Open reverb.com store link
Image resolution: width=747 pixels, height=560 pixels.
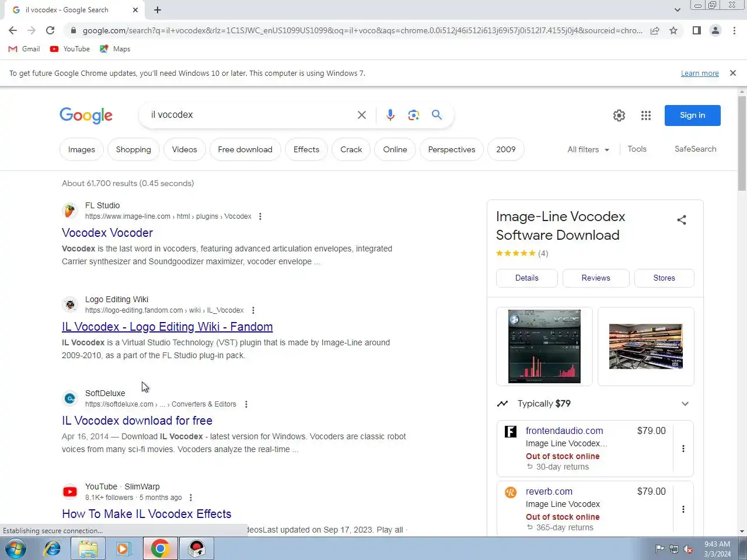point(549,491)
